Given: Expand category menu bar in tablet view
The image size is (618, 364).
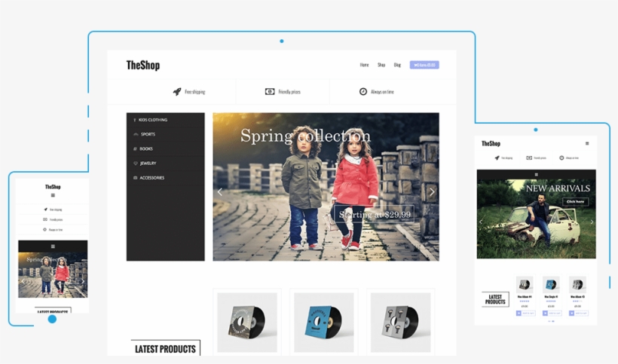Looking at the screenshot, I should pyautogui.click(x=536, y=175).
